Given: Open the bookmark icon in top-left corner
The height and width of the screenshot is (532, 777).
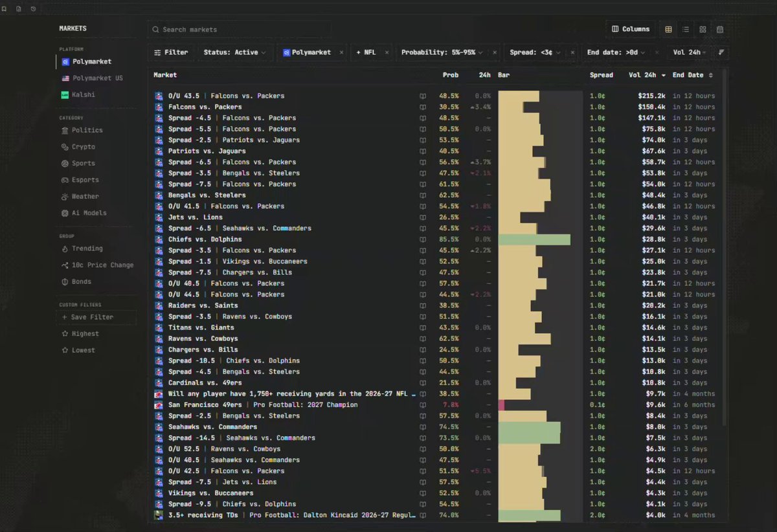Looking at the screenshot, I should point(4,9).
